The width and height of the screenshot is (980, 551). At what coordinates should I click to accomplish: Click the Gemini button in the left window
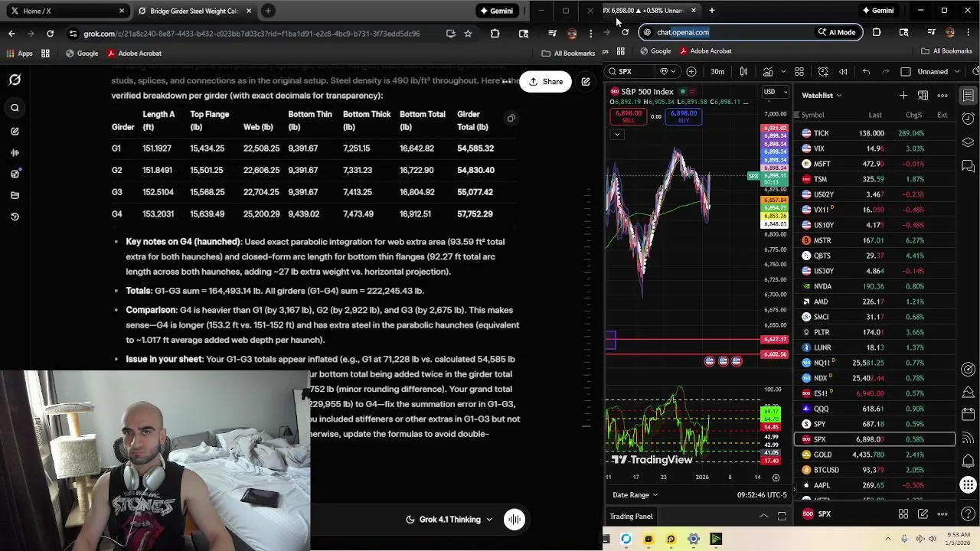[495, 11]
